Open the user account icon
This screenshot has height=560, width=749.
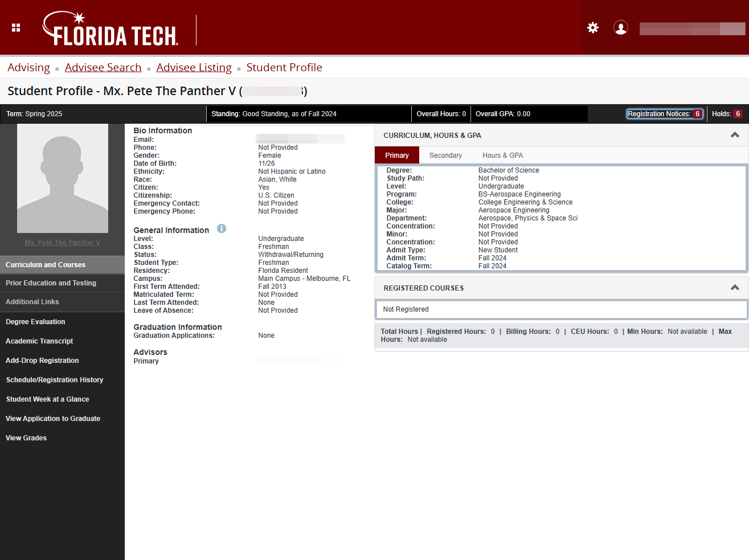[x=621, y=27]
